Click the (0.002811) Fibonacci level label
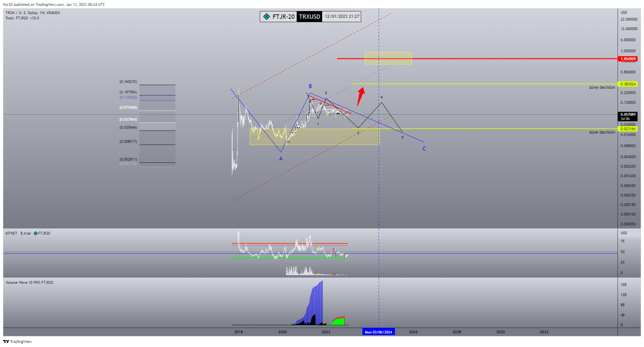The height and width of the screenshot is (347, 644). [x=128, y=159]
